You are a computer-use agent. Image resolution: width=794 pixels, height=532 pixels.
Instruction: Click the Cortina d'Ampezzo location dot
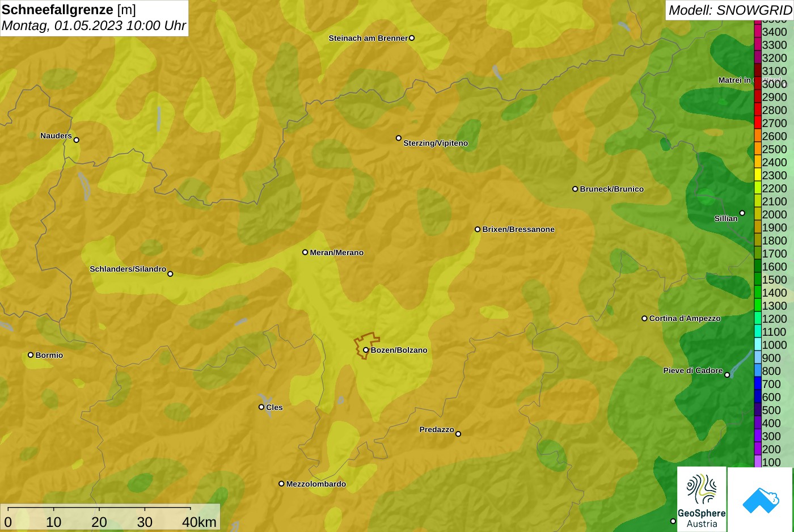click(x=644, y=318)
